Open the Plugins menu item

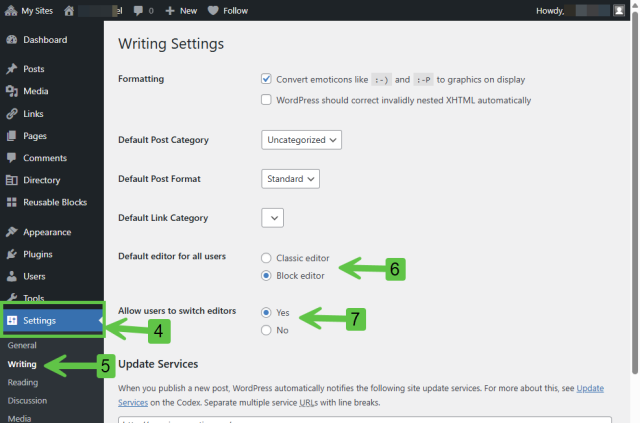(x=52, y=254)
